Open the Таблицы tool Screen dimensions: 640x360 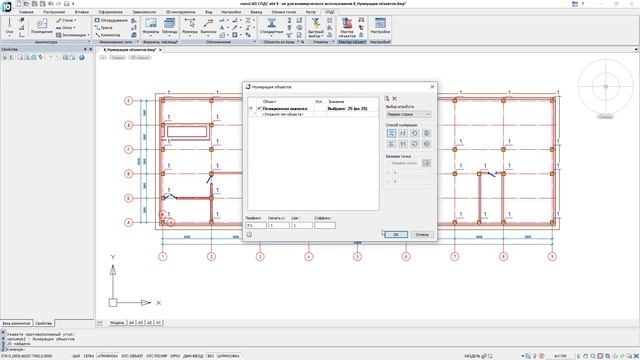click(x=169, y=27)
